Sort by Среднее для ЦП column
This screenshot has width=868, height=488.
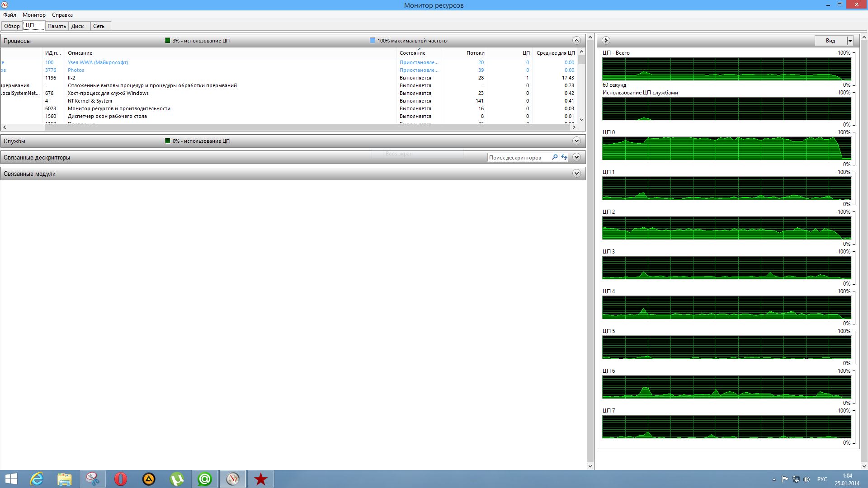(556, 53)
